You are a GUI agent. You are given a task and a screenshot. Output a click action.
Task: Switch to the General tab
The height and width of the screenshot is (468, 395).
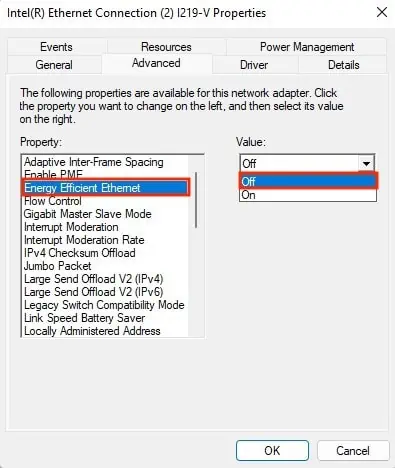(x=54, y=65)
